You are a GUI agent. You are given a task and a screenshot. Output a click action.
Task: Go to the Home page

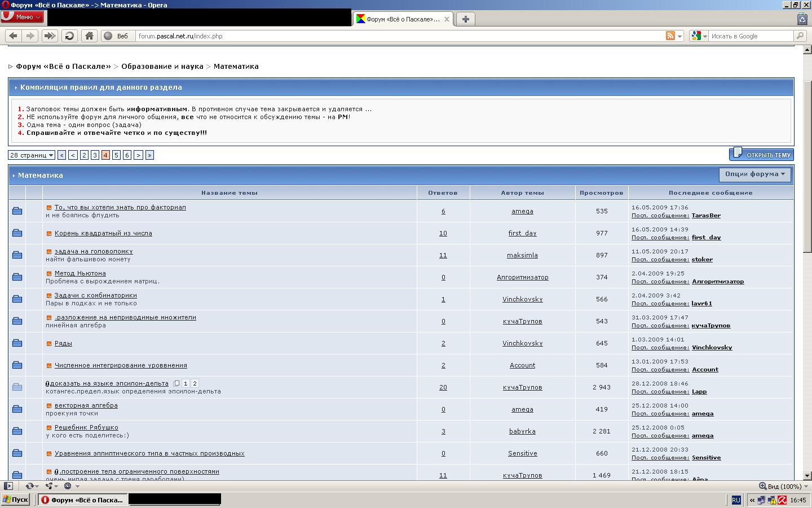pos(89,36)
